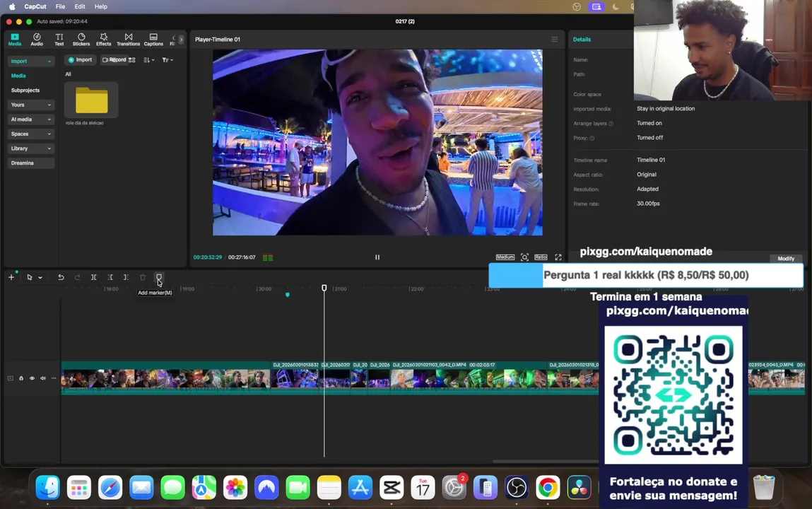Click the Modify button in Details
The height and width of the screenshot is (509, 812).
click(x=786, y=258)
